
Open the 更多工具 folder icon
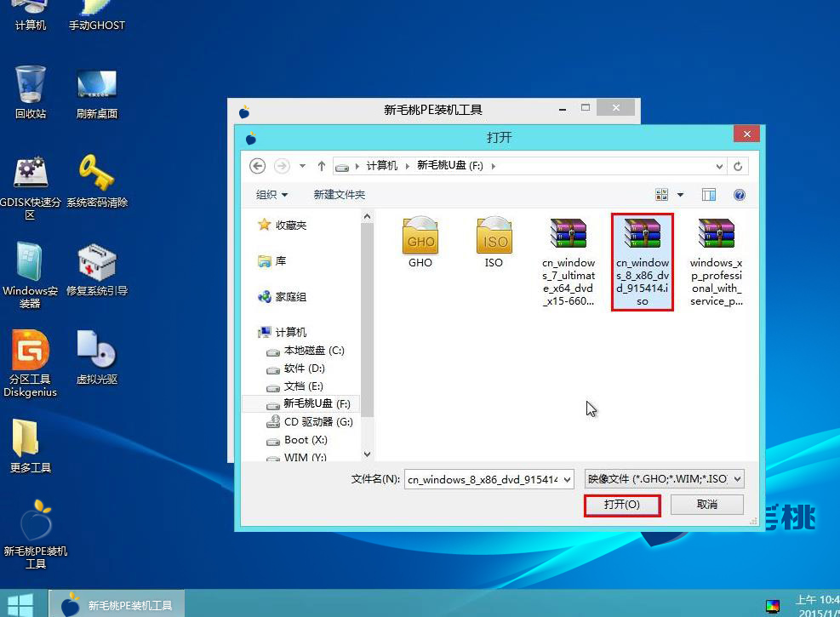pyautogui.click(x=30, y=446)
